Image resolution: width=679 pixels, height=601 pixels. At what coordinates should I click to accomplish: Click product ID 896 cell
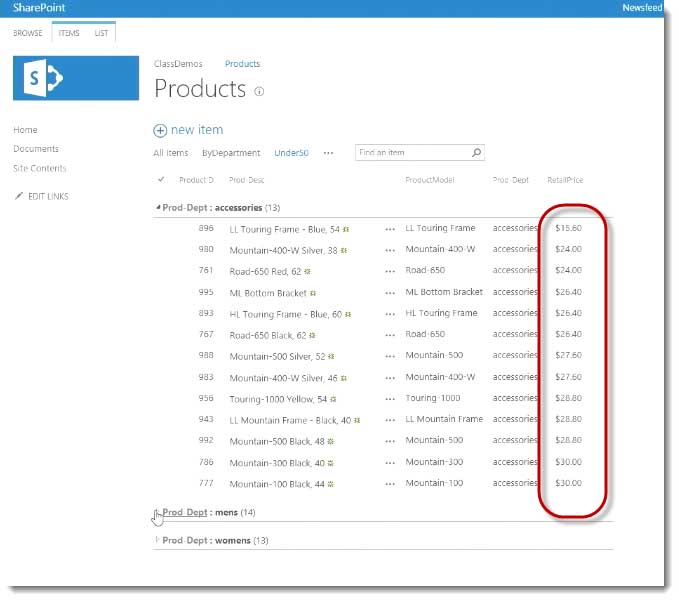[x=206, y=228]
